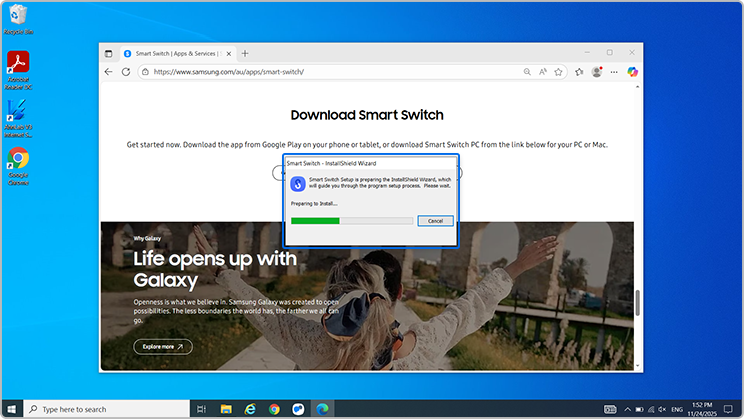This screenshot has height=419, width=744.
Task: Add this page to favorites
Action: [x=560, y=72]
